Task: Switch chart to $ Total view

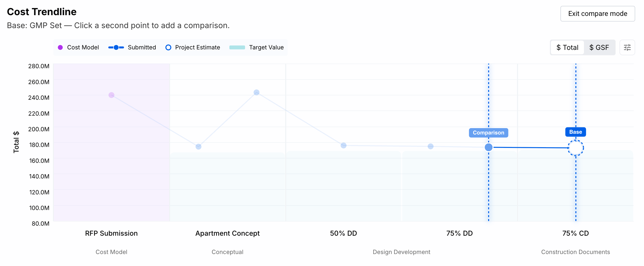Action: click(x=567, y=47)
